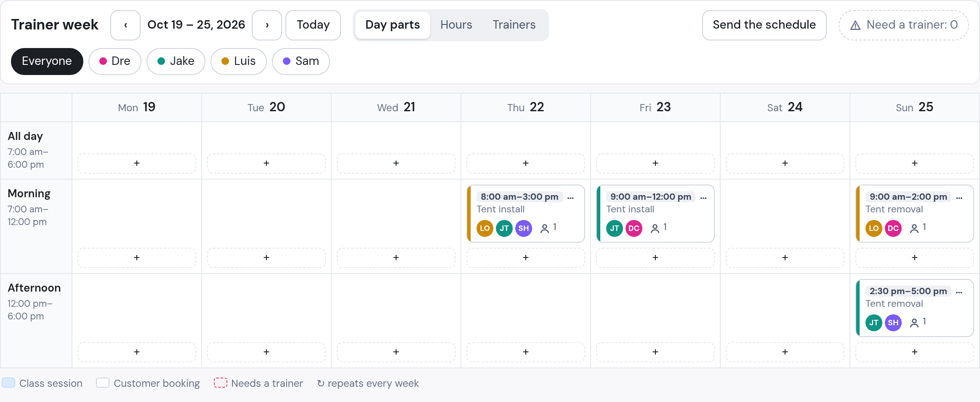The image size is (980, 402).
Task: Add morning entry on Sat 24
Action: tap(785, 257)
